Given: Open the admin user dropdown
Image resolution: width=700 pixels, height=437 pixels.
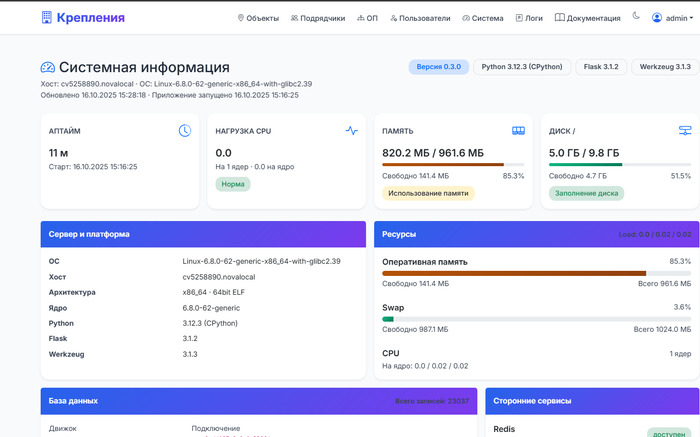Looking at the screenshot, I should 671,17.
